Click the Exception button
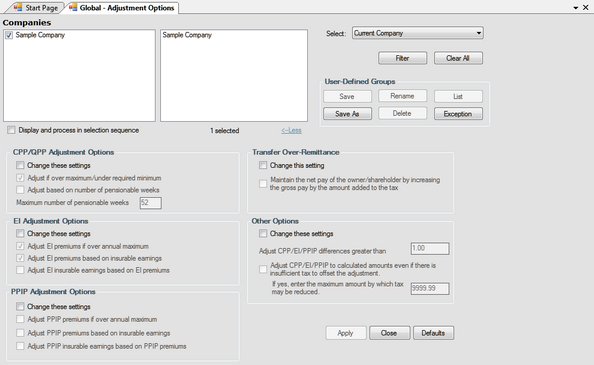This screenshot has width=594, height=365. [x=458, y=114]
